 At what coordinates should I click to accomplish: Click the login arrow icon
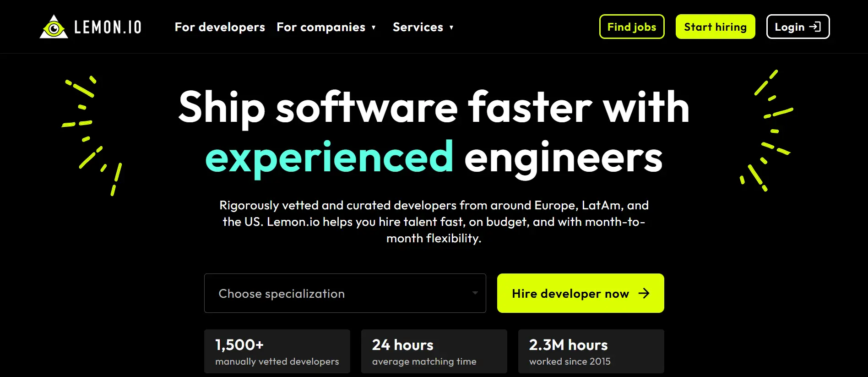(815, 27)
